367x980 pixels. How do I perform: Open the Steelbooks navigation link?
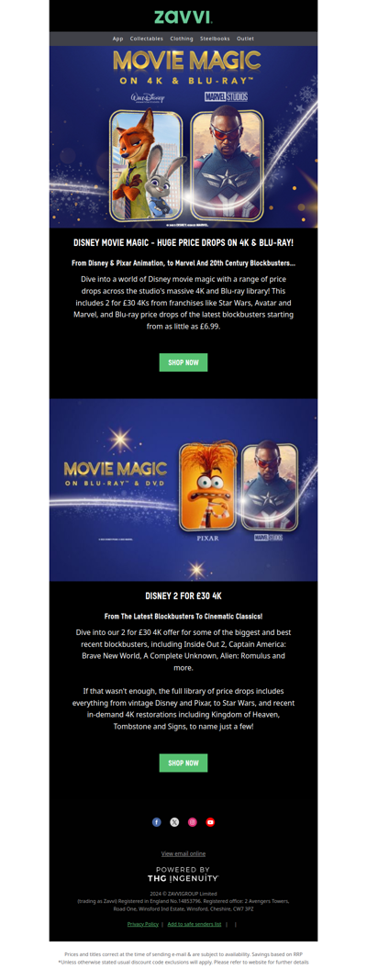tap(215, 39)
